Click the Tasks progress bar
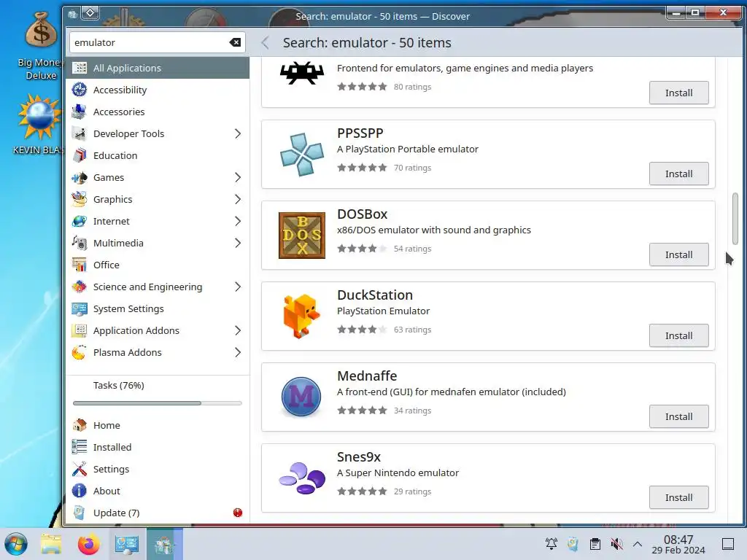Image resolution: width=747 pixels, height=560 pixels. tap(158, 402)
